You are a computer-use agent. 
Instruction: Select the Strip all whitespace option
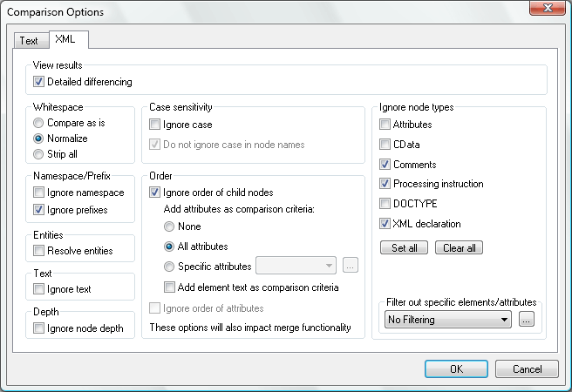38,154
